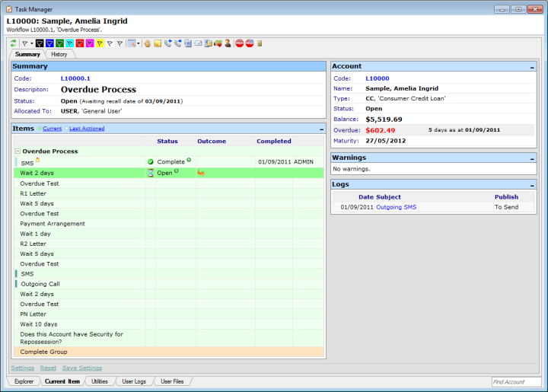Open the Current Item bottom tab

(62, 381)
